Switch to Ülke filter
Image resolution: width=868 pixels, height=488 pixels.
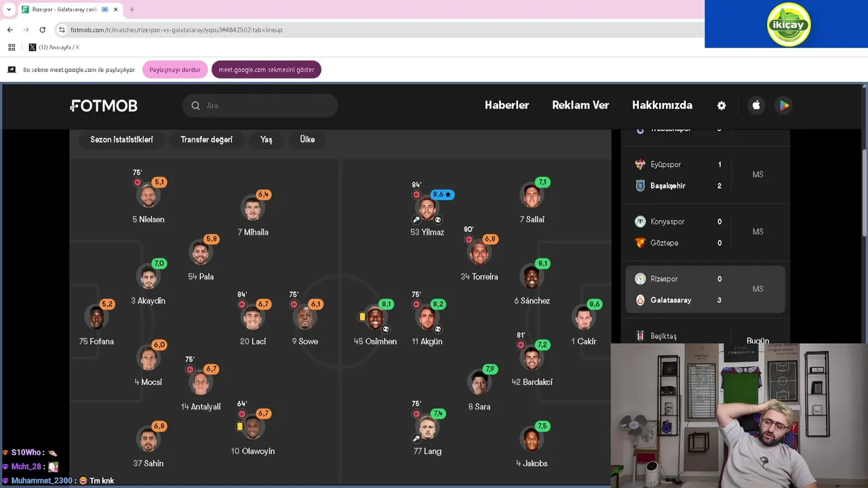(307, 140)
